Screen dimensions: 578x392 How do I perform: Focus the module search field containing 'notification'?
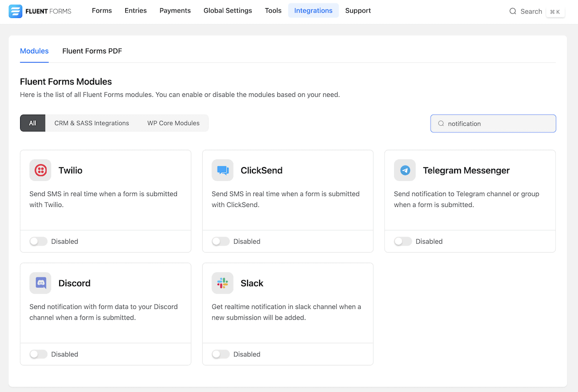coord(493,123)
